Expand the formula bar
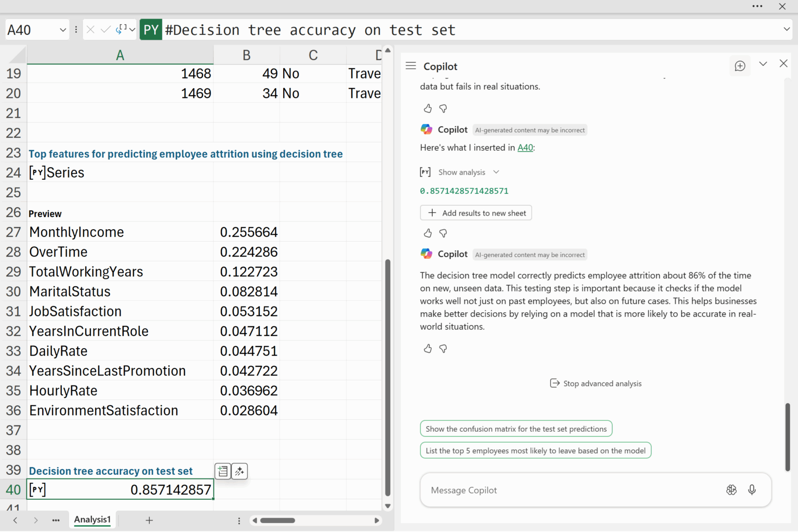This screenshot has width=798, height=532. pos(787,30)
